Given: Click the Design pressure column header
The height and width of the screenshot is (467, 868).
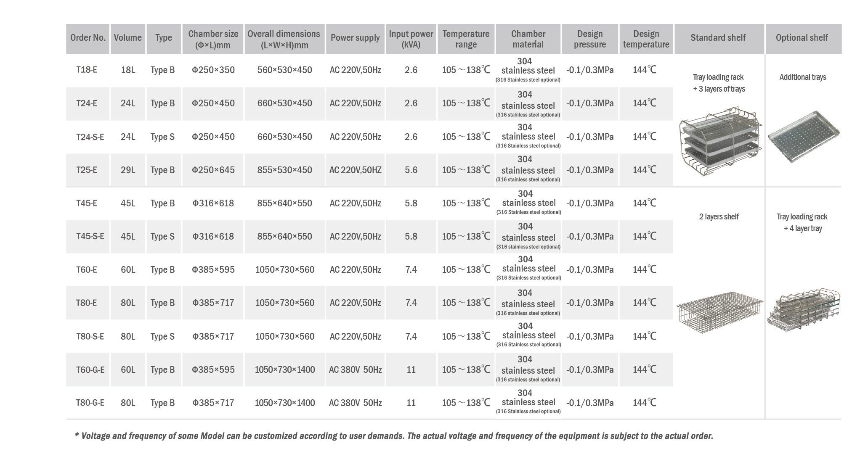Looking at the screenshot, I should 589,39.
